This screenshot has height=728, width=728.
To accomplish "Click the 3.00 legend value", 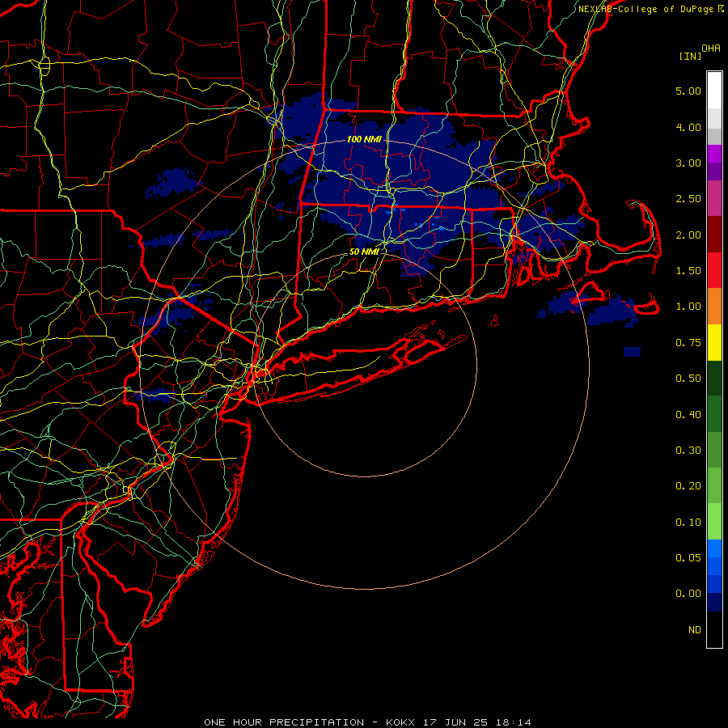I will point(688,163).
